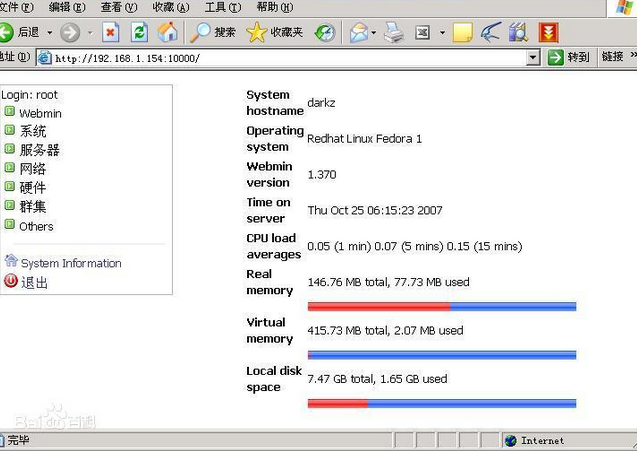
Task: Open the Mail button dropdown arrow
Action: point(373,33)
